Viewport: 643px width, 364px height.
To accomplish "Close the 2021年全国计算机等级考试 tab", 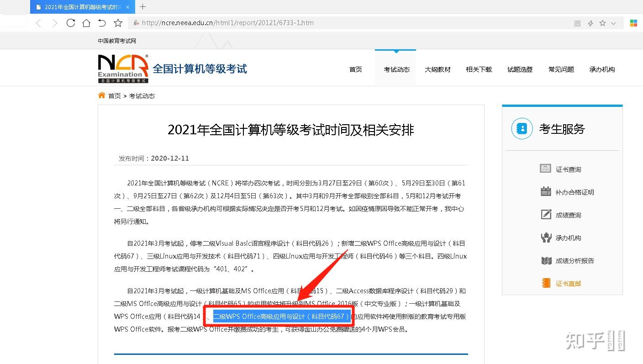I will point(127,7).
